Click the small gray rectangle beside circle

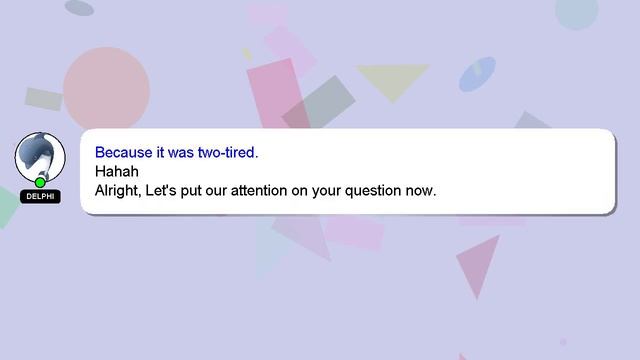click(44, 99)
